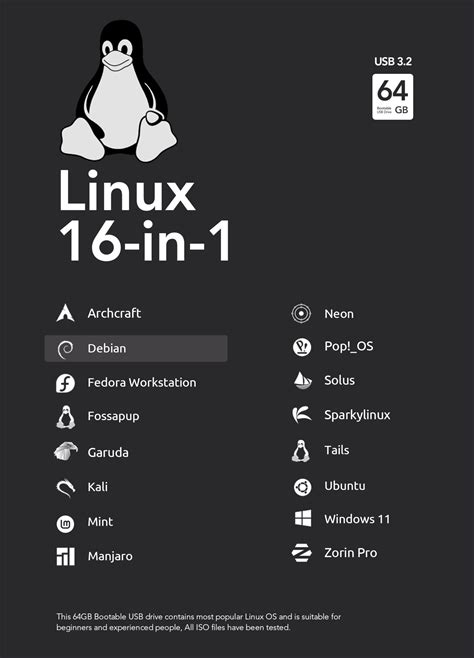Viewport: 474px width, 658px height.
Task: Select the Tails boot entry
Action: 337,450
